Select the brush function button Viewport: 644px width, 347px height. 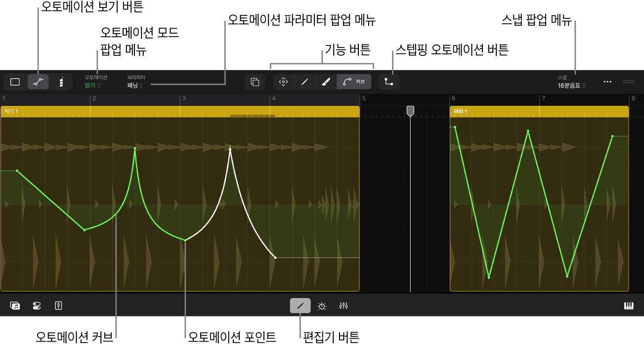[x=326, y=82]
